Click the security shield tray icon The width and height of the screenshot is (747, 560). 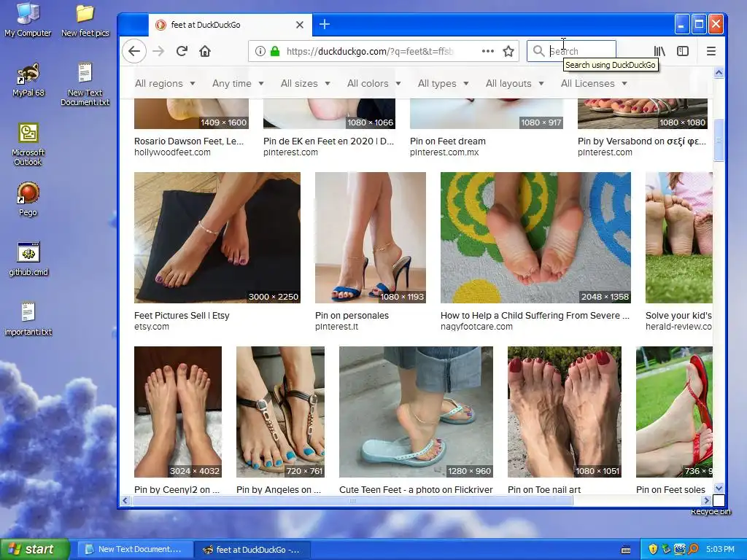(653, 549)
